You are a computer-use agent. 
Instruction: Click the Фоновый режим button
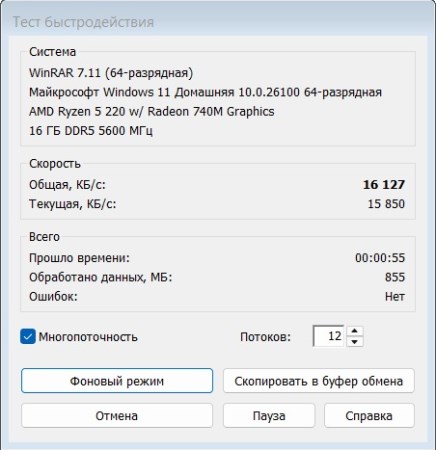[x=117, y=381]
